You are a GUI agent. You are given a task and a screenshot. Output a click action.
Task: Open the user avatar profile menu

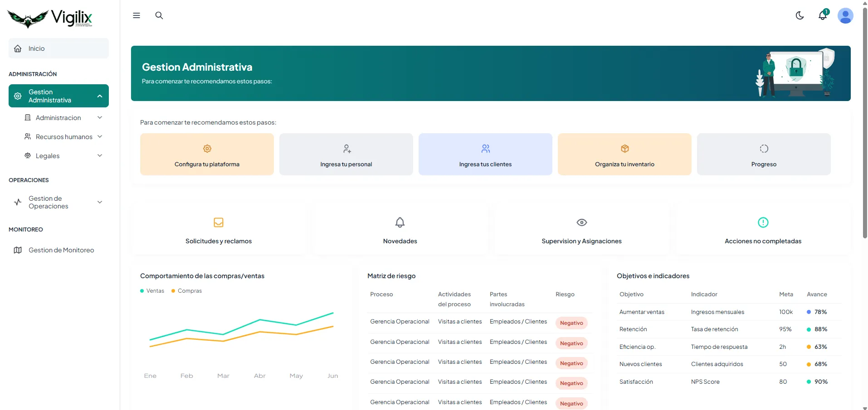click(845, 16)
